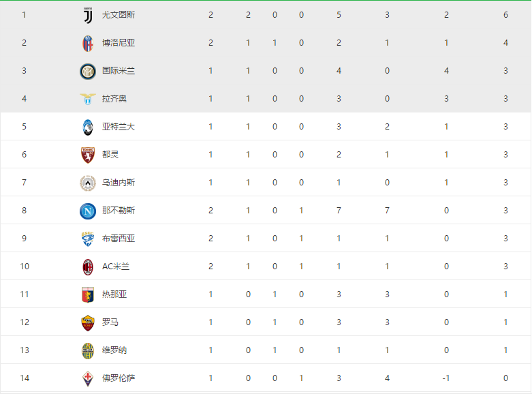Viewport: 532px width, 394px height.
Task: Click the Genoa club crest
Action: 88,295
